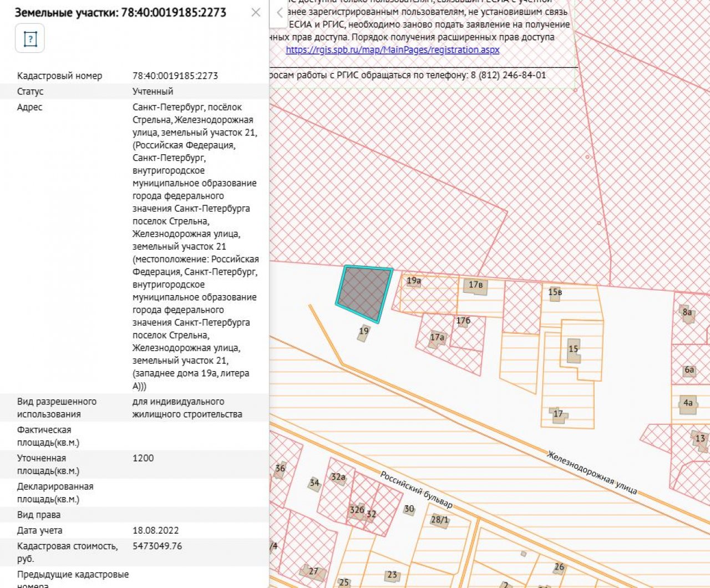Click building 17а in the hatched parcel
The image size is (710, 588).
point(437,338)
